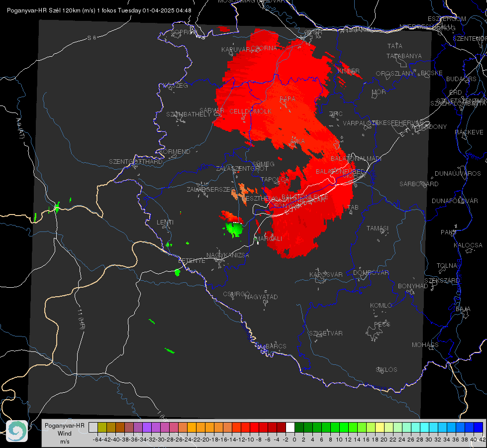Click the TATABÁNYA city label

404,56
